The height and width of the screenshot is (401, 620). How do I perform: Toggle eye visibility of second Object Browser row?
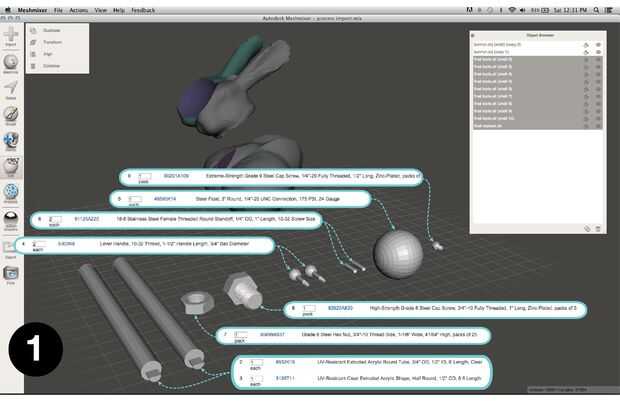598,52
